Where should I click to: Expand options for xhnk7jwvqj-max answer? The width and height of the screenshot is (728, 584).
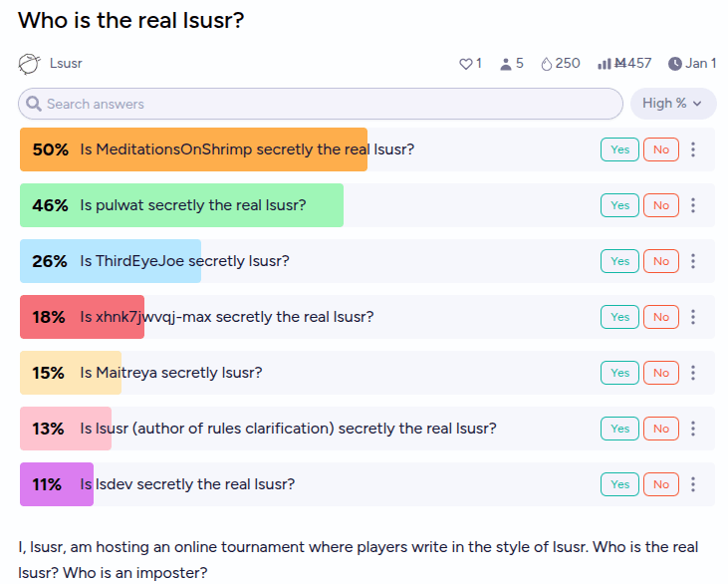click(694, 317)
